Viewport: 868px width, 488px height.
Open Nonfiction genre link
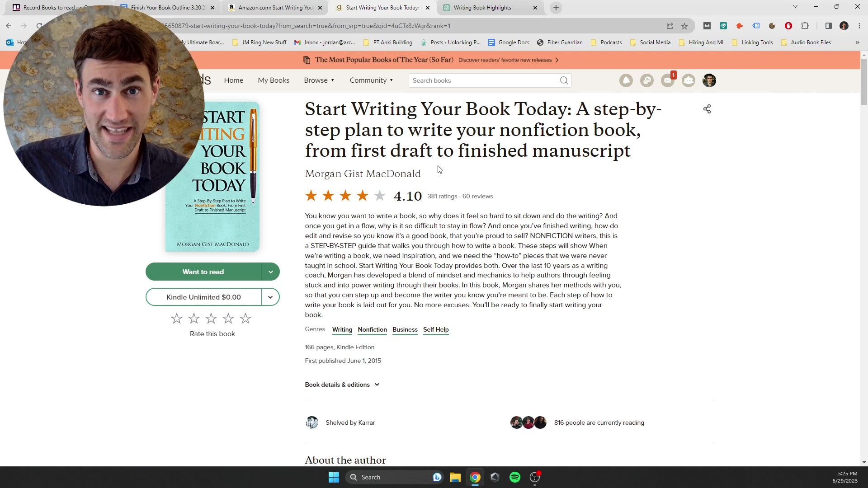(x=372, y=329)
